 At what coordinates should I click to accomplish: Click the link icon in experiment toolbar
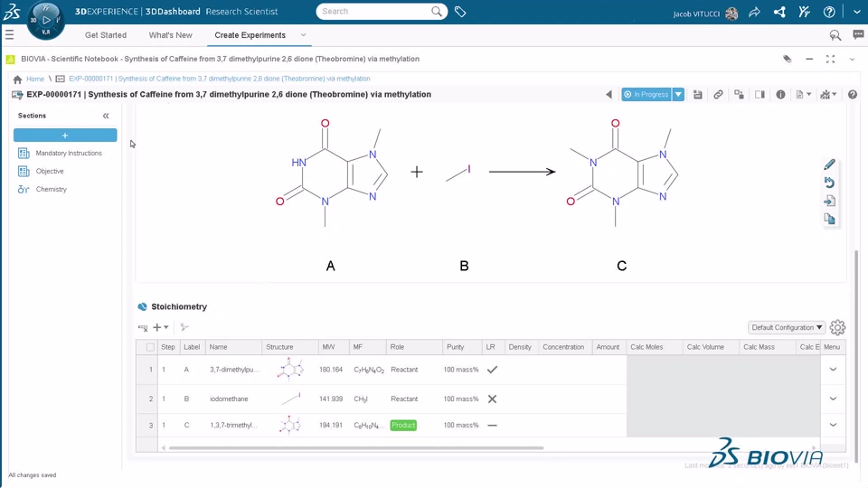click(x=718, y=95)
